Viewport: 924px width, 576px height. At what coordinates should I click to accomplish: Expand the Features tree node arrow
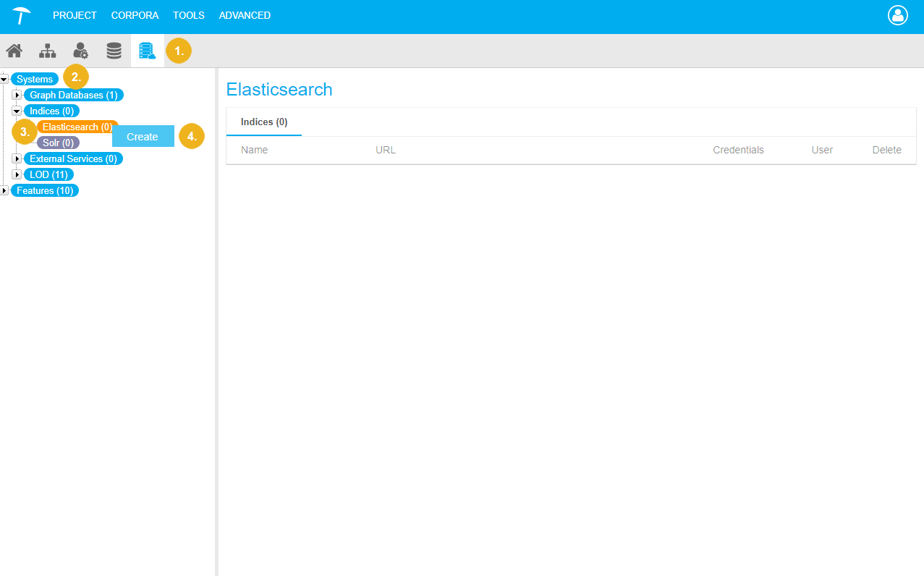tap(4, 190)
